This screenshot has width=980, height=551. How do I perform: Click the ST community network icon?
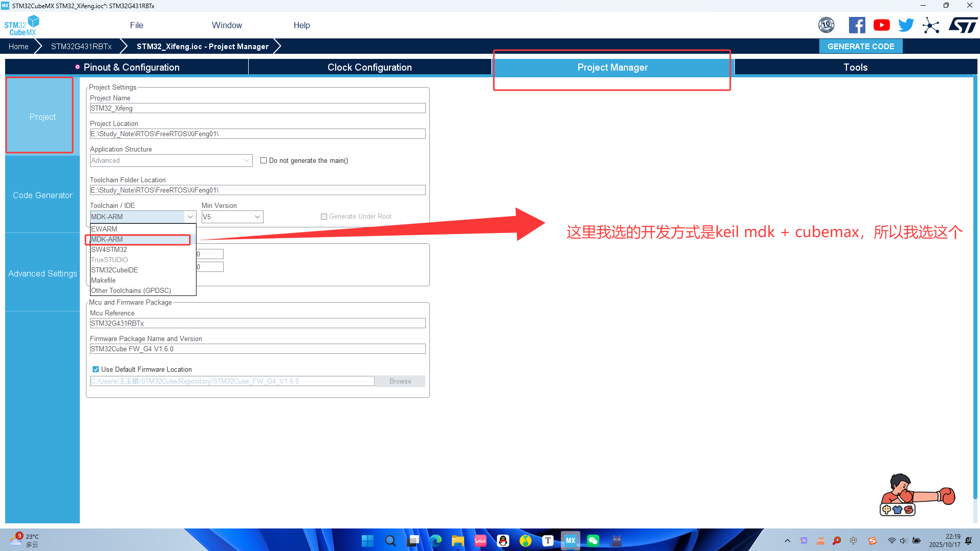point(931,25)
